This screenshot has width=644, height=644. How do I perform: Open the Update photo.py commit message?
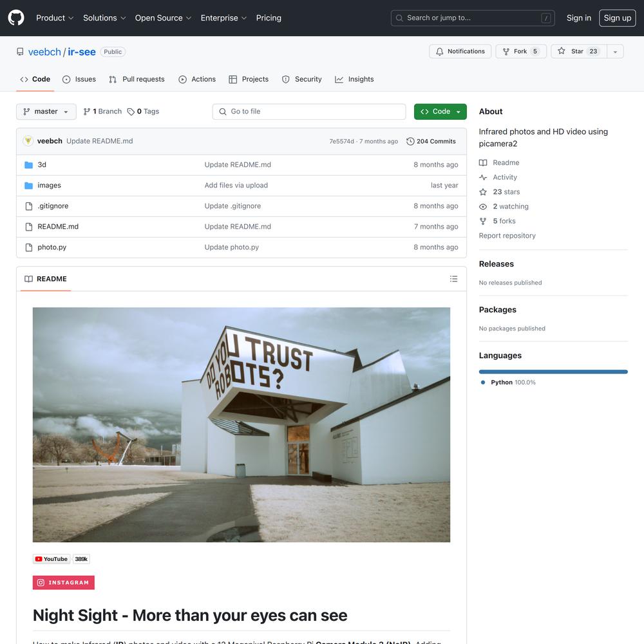[232, 247]
